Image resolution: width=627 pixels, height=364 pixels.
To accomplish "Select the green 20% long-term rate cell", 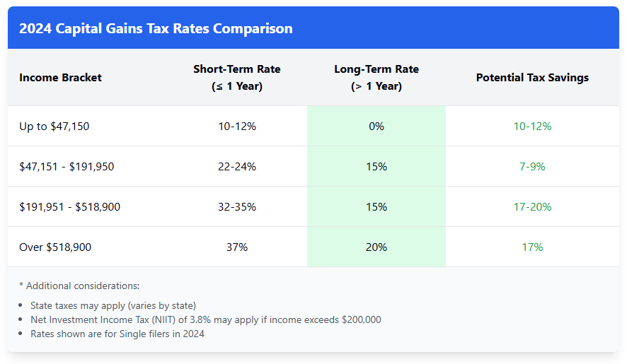I will tap(376, 247).
